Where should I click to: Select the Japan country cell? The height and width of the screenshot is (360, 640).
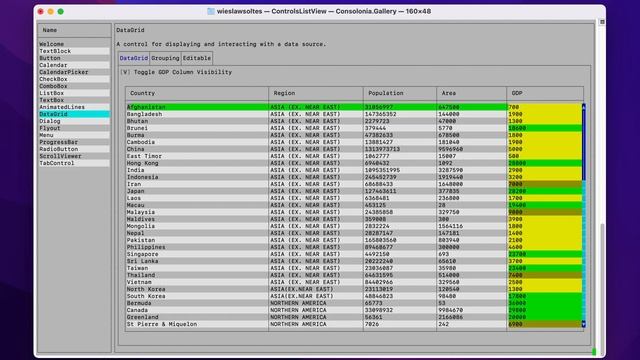coord(197,191)
